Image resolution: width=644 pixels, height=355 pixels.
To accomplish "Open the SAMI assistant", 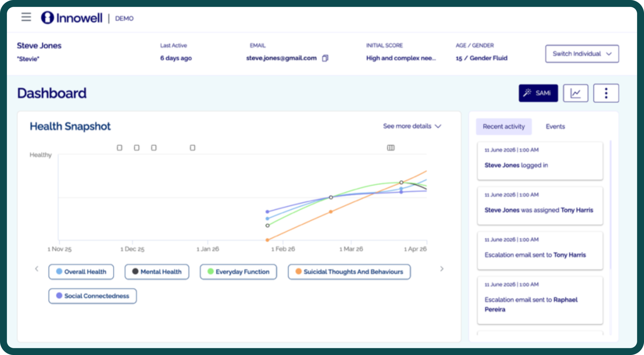I will tap(538, 93).
